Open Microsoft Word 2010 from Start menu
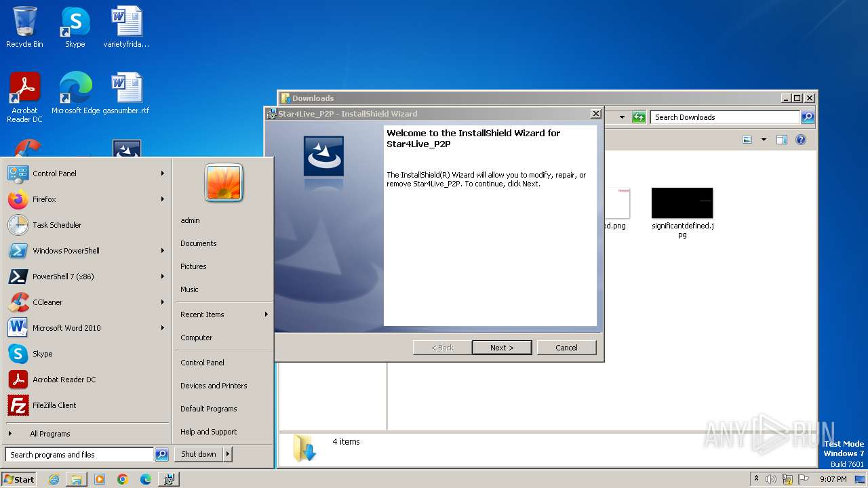 (x=85, y=328)
